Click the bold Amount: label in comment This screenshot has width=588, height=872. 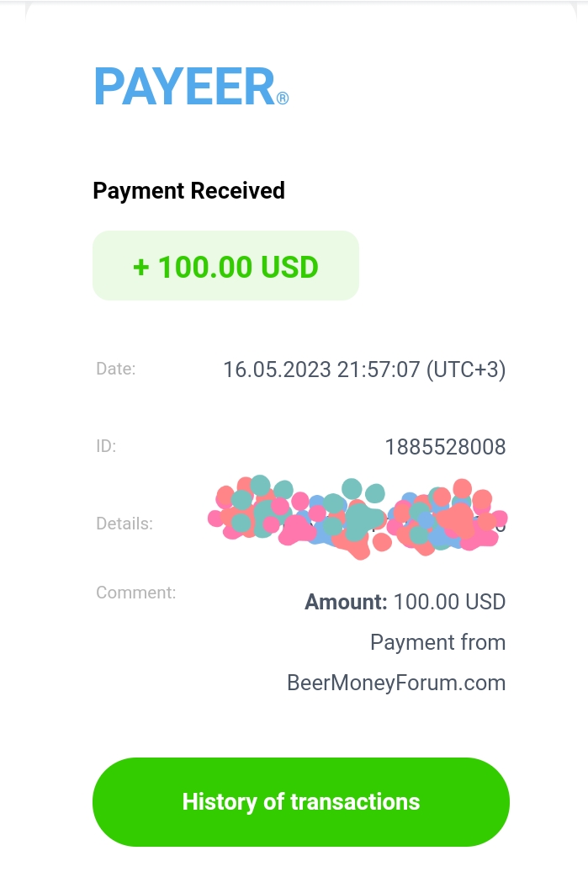click(x=346, y=603)
